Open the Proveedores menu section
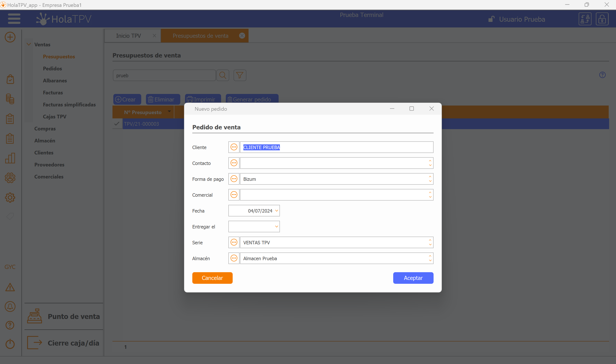The image size is (616, 364). (49, 165)
